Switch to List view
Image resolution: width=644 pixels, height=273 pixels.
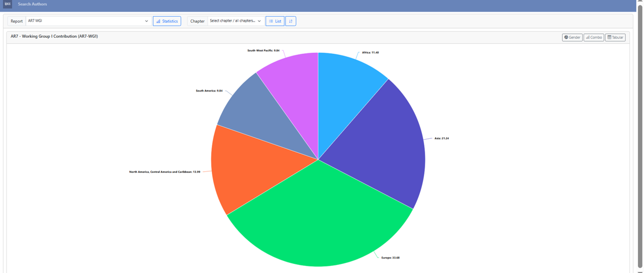click(275, 21)
